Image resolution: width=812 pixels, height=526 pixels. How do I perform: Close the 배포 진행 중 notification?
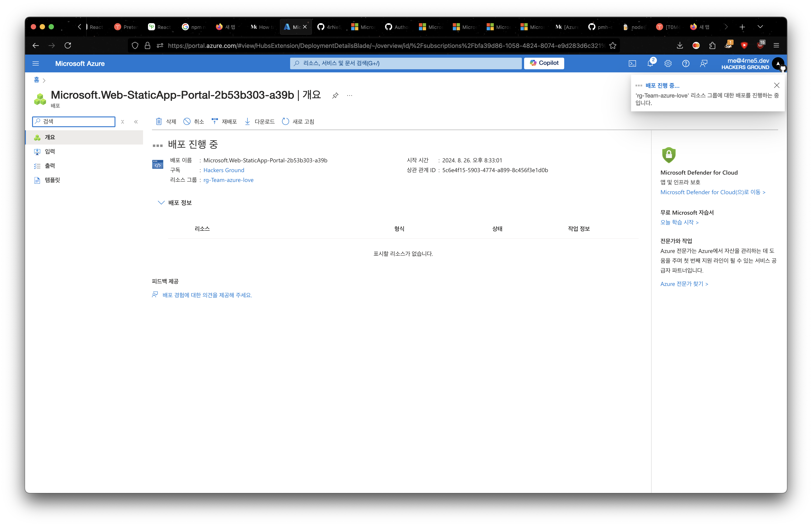777,85
